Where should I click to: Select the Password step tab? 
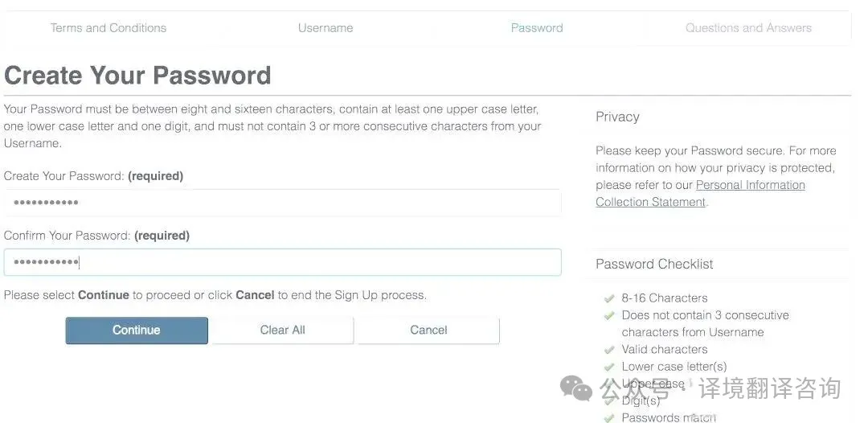click(537, 27)
